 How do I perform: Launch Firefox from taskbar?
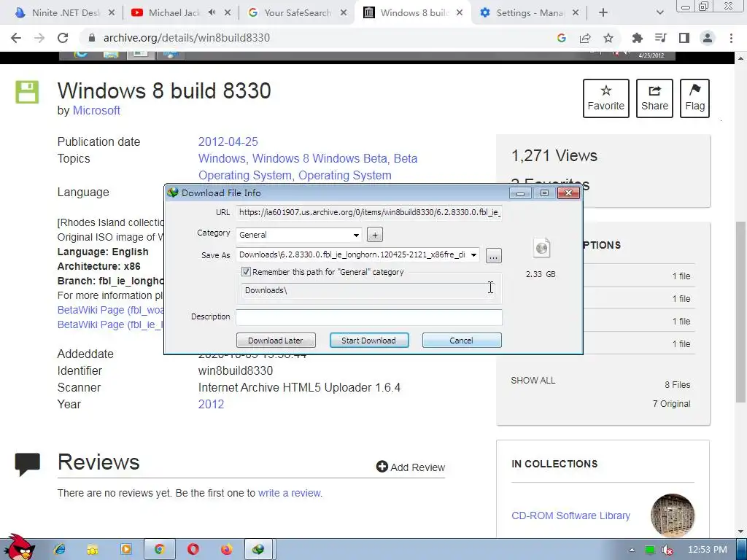(227, 550)
